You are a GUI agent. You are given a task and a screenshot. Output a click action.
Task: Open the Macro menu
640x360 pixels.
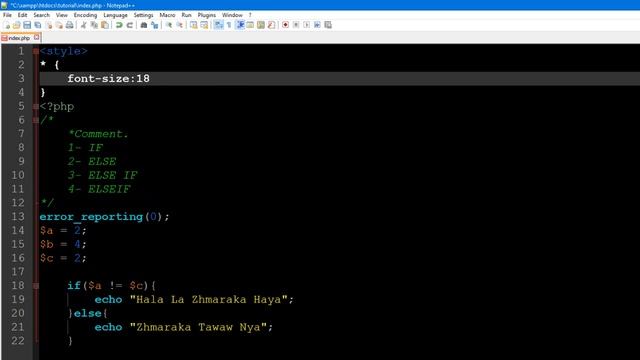point(167,15)
